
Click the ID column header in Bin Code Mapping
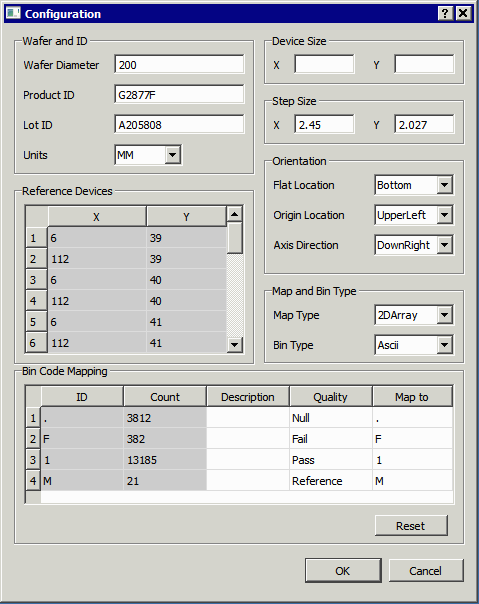click(82, 397)
